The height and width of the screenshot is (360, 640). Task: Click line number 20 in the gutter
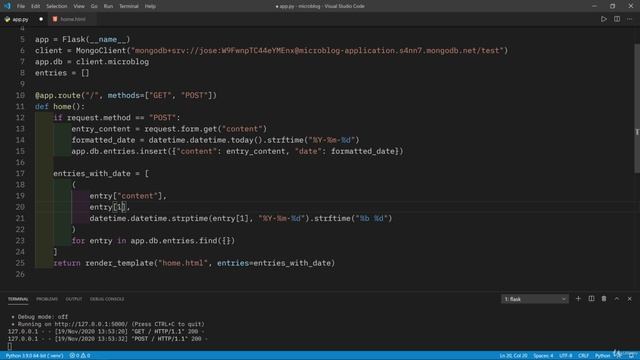tap(20, 207)
